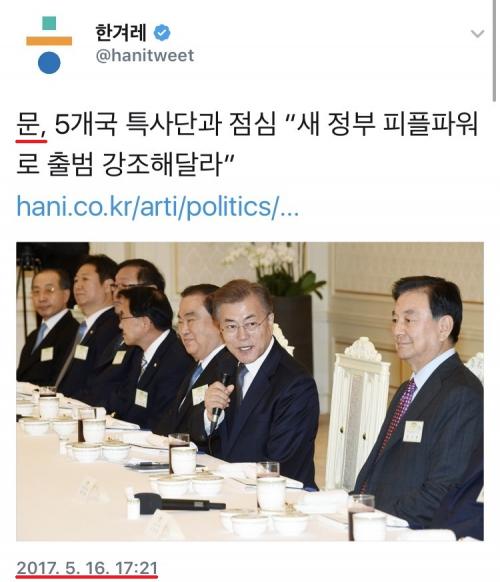Expand the tweet options chevron
500x582 pixels.
477,34
